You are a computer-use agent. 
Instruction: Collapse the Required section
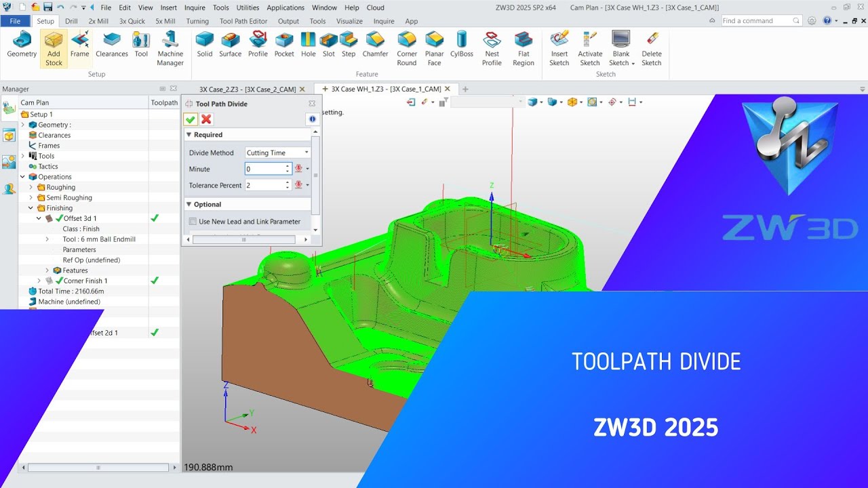[x=189, y=135]
